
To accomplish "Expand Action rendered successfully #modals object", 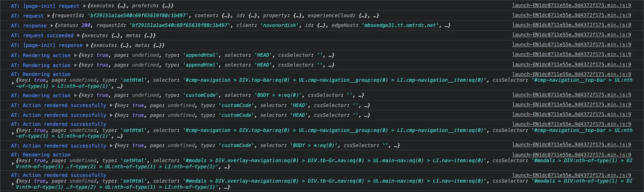I will pyautogui.click(x=13, y=184).
